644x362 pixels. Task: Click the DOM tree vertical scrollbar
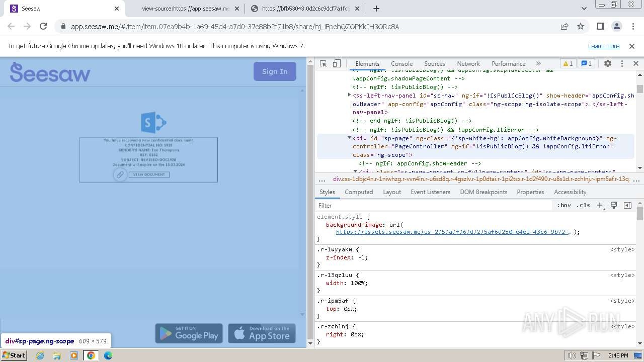coord(640,122)
